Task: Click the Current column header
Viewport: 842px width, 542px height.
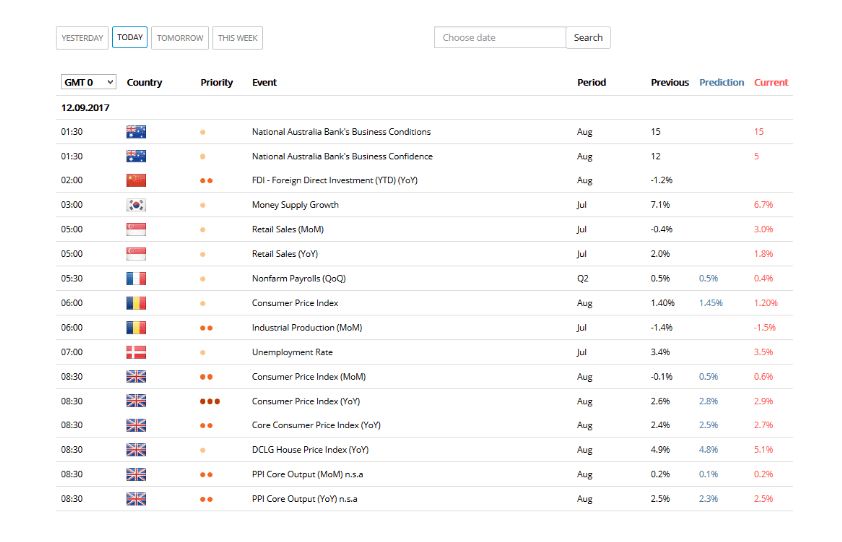Action: [x=771, y=82]
